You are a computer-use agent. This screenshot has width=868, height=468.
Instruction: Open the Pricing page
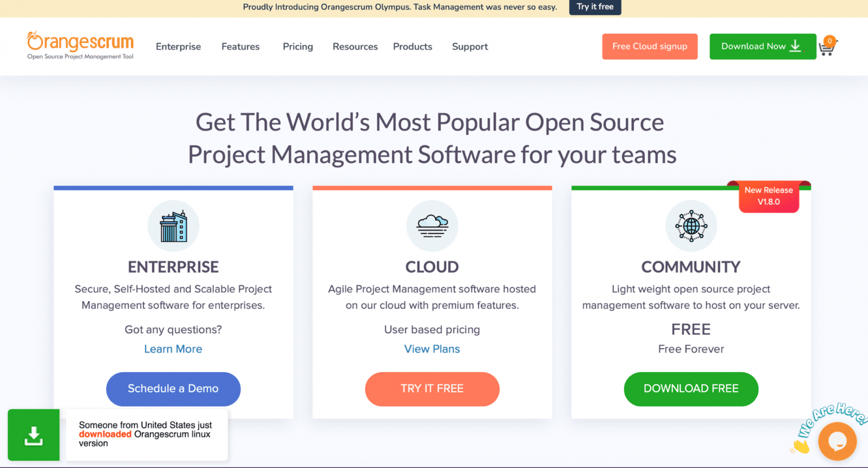coord(298,46)
